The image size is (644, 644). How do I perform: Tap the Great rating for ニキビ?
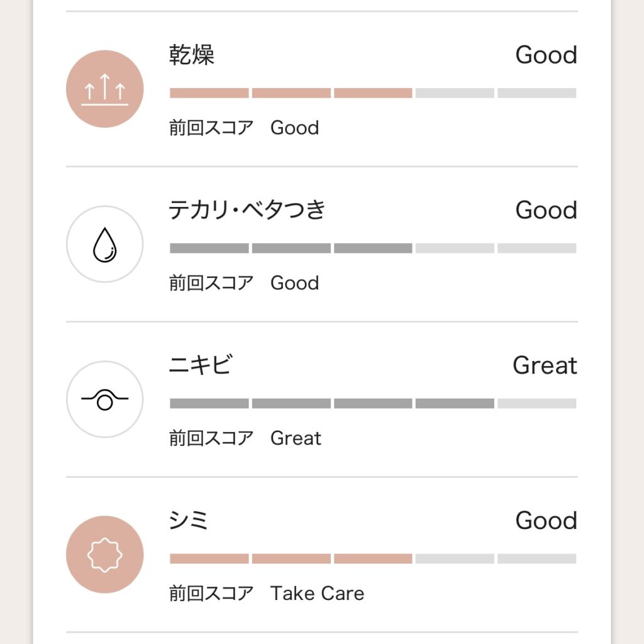point(545,365)
